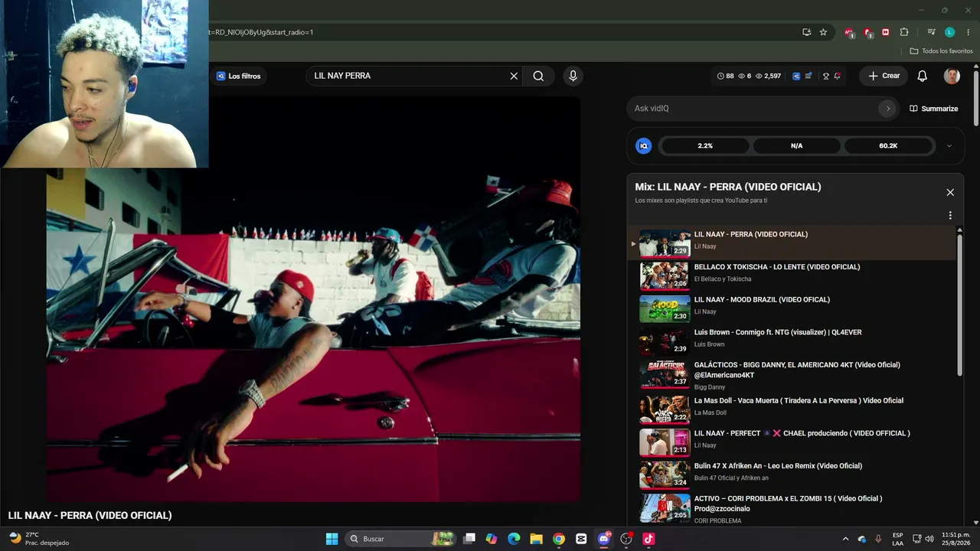Open the clock showing 11:51 p.m.

pos(956,539)
